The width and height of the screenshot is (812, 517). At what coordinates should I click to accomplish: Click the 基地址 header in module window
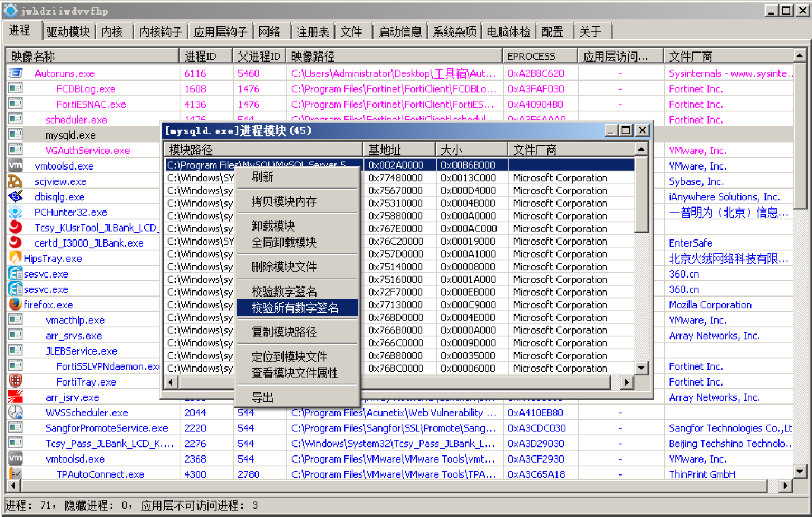pos(399,149)
